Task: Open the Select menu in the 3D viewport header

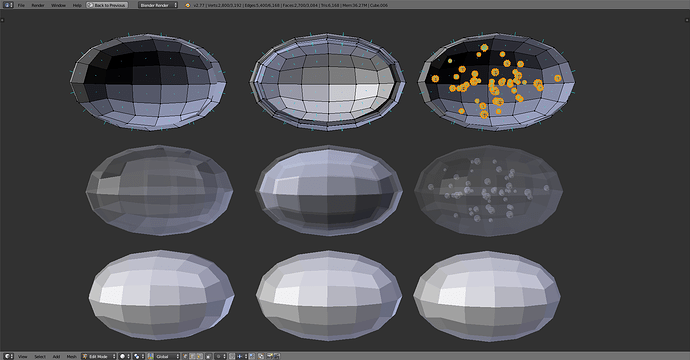Action: click(x=40, y=356)
